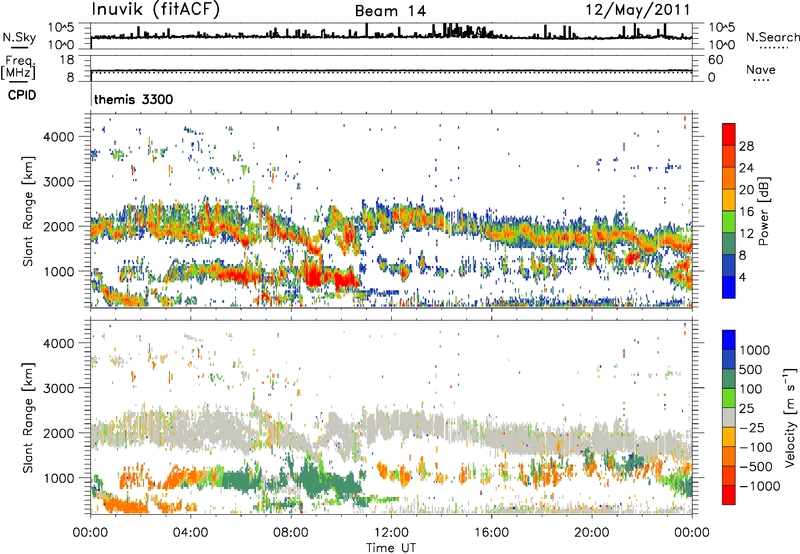The width and height of the screenshot is (800, 554).
Task: Pick the red top segment of power colorbar
Action: pos(729,134)
